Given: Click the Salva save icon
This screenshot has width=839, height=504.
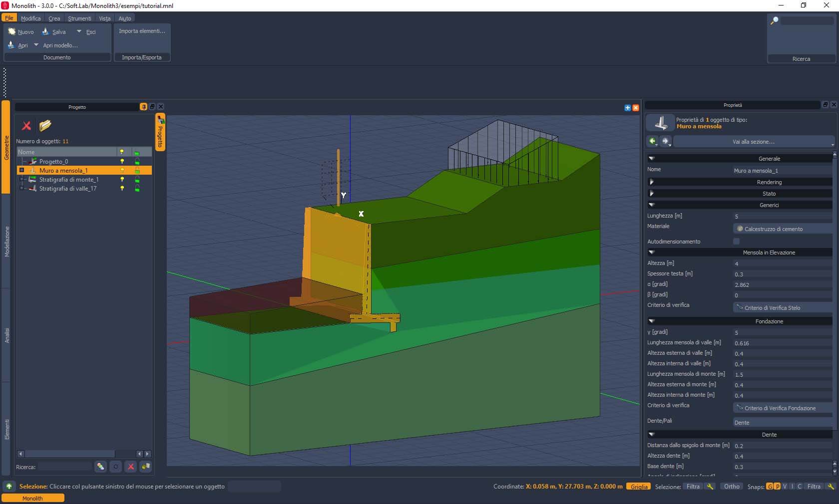Looking at the screenshot, I should [x=46, y=32].
